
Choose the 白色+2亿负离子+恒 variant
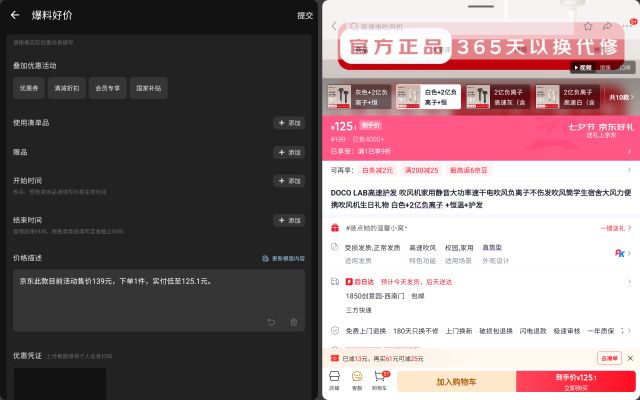click(x=428, y=97)
